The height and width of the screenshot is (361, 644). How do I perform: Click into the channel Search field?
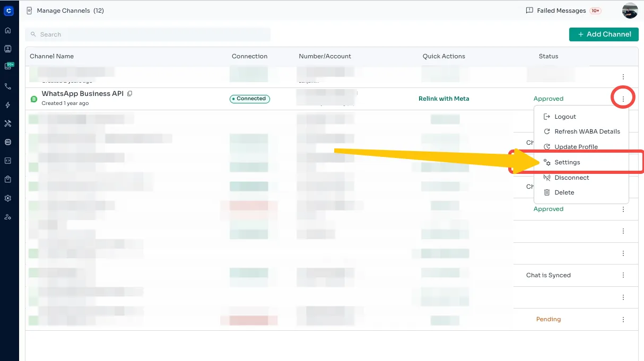(x=149, y=34)
